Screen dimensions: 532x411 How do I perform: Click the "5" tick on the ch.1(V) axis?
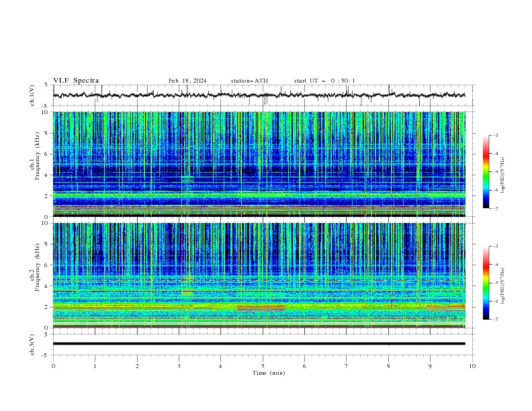coord(47,85)
